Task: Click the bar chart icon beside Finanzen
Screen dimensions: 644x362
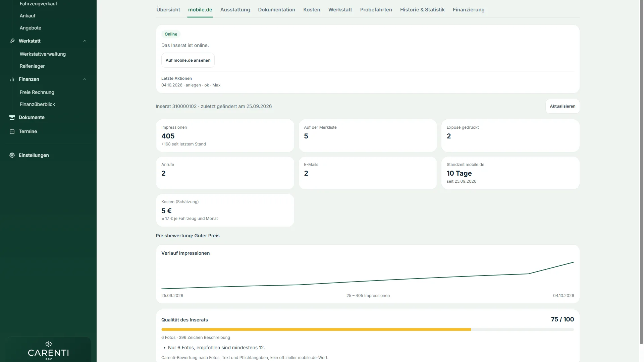Action: [12, 79]
